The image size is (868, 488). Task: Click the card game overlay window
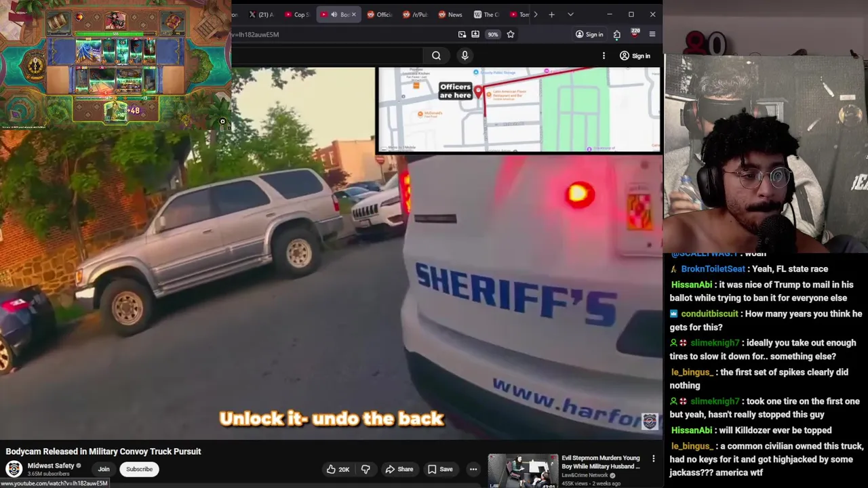click(115, 64)
